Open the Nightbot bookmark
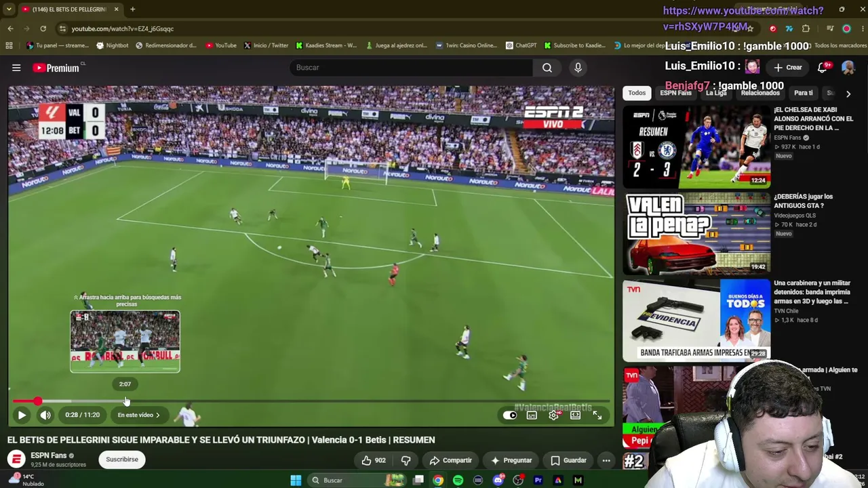Image resolution: width=868 pixels, height=488 pixels. (113, 45)
